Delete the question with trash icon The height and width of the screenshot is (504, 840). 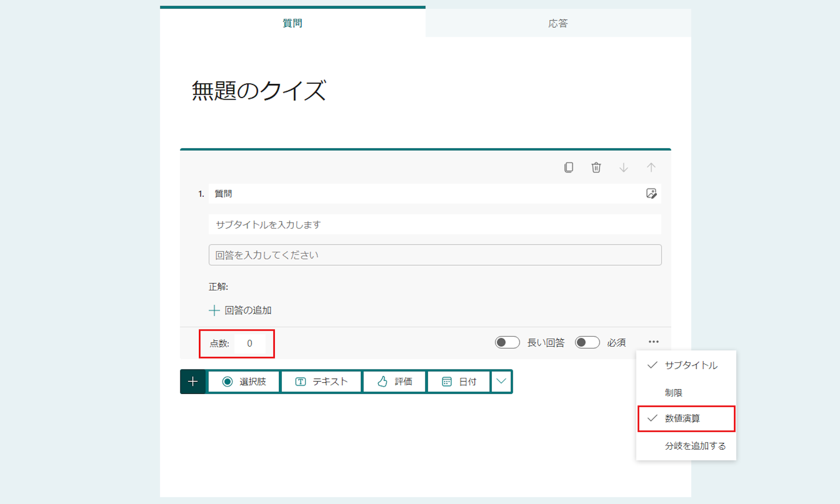tap(596, 168)
